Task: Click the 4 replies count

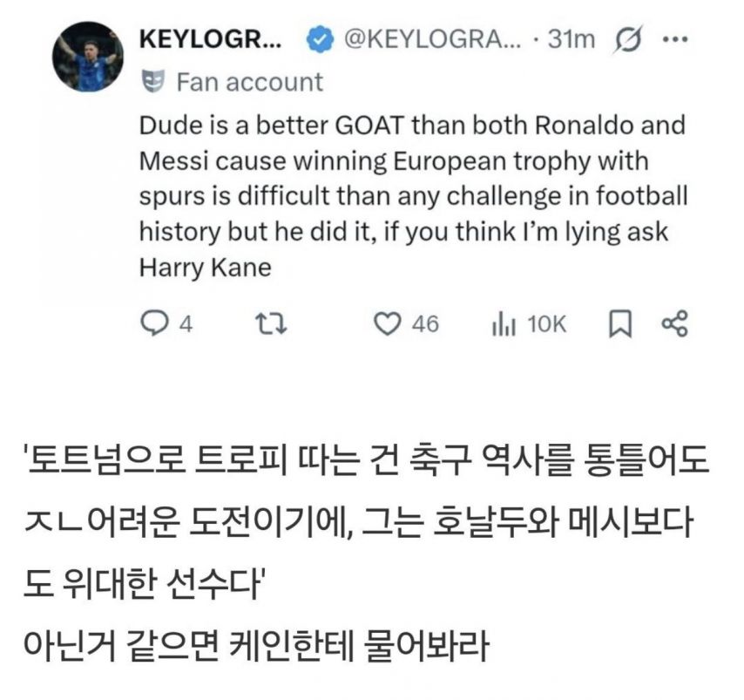Action: pyautogui.click(x=186, y=325)
